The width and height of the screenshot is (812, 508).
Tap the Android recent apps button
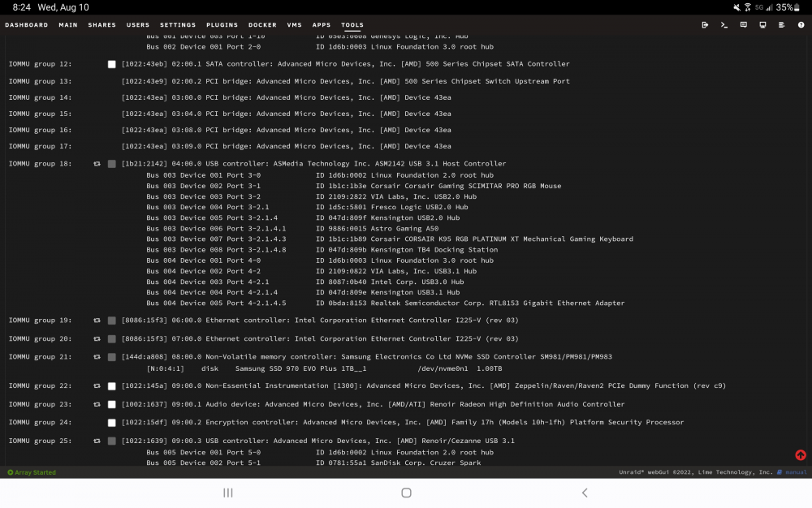[x=228, y=493]
